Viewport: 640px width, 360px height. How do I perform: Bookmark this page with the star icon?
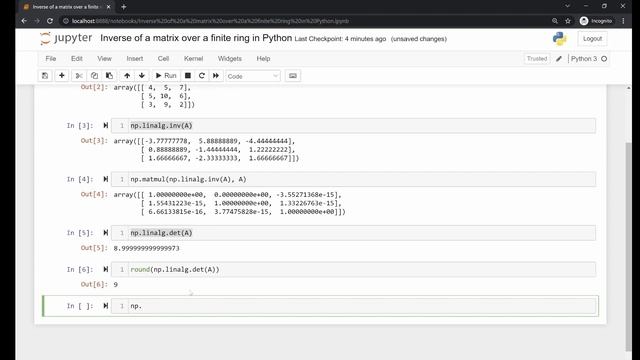pyautogui.click(x=568, y=21)
